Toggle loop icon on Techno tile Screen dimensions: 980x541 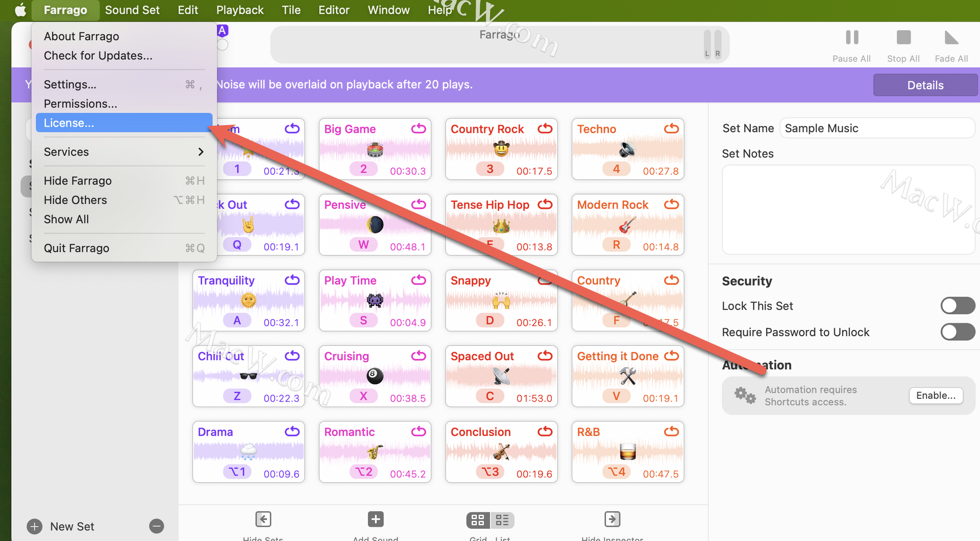pyautogui.click(x=671, y=129)
